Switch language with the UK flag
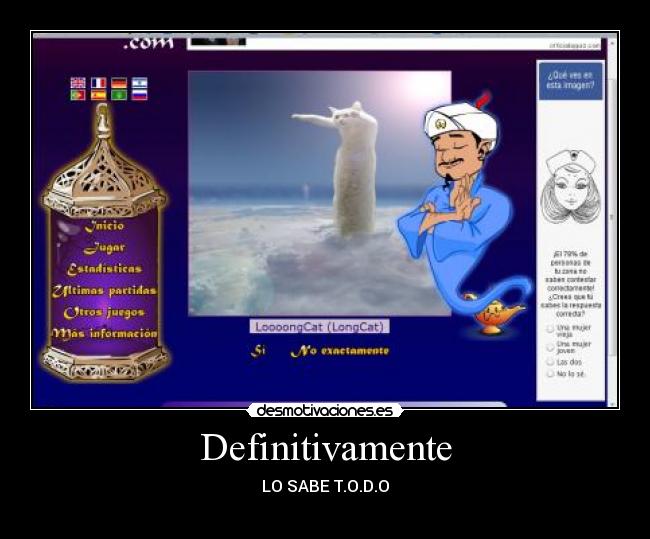650x539 pixels. coord(78,83)
